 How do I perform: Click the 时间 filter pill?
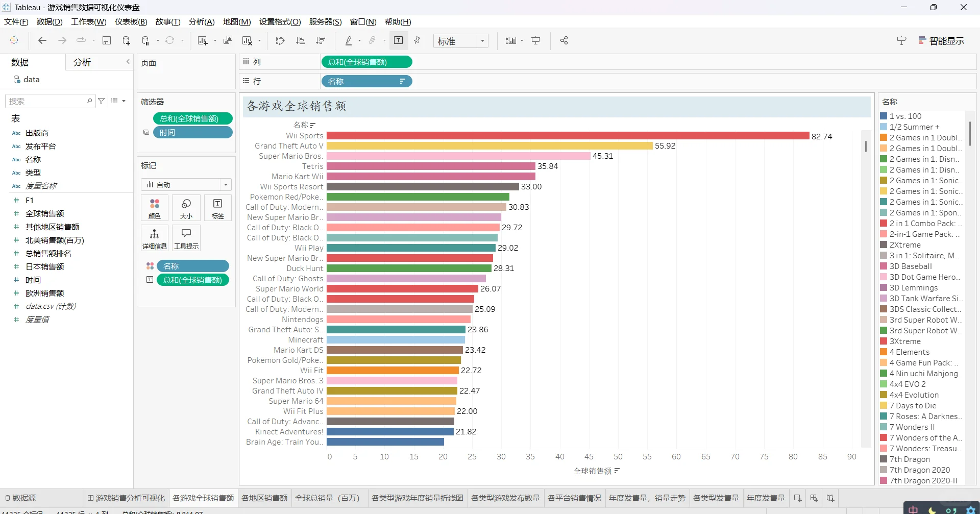[x=193, y=133]
